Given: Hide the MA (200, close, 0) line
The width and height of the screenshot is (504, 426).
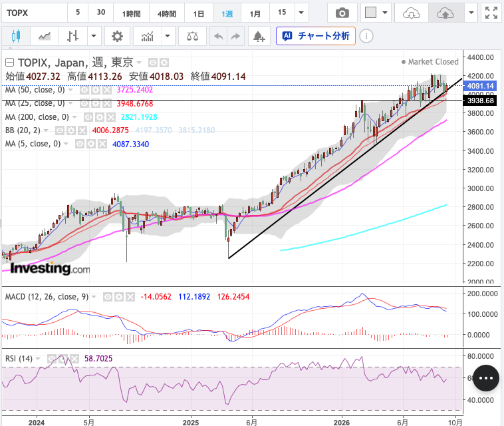Looking at the screenshot, I should tap(88, 117).
